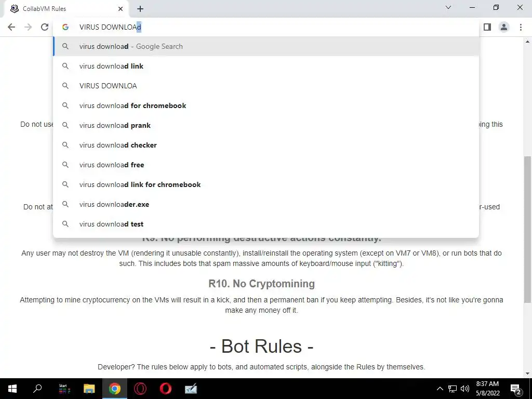
Task: Click scrollbar down arrow
Action: click(528, 374)
